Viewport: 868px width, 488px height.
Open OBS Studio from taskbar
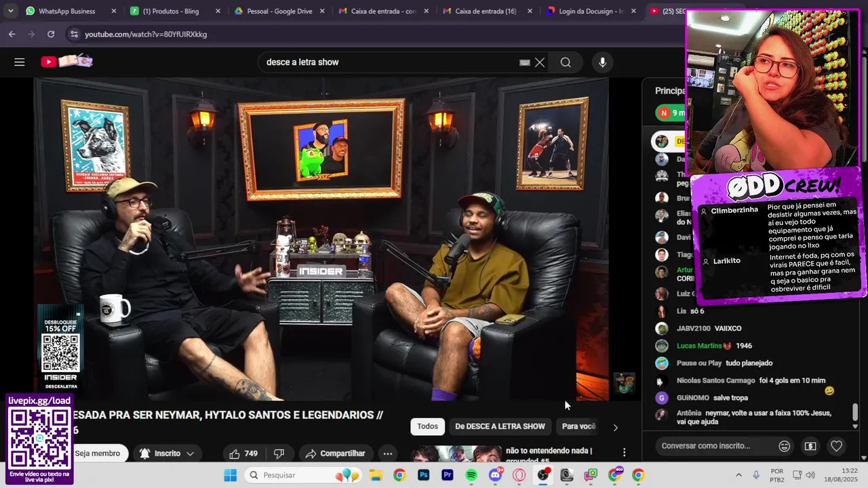click(x=543, y=475)
